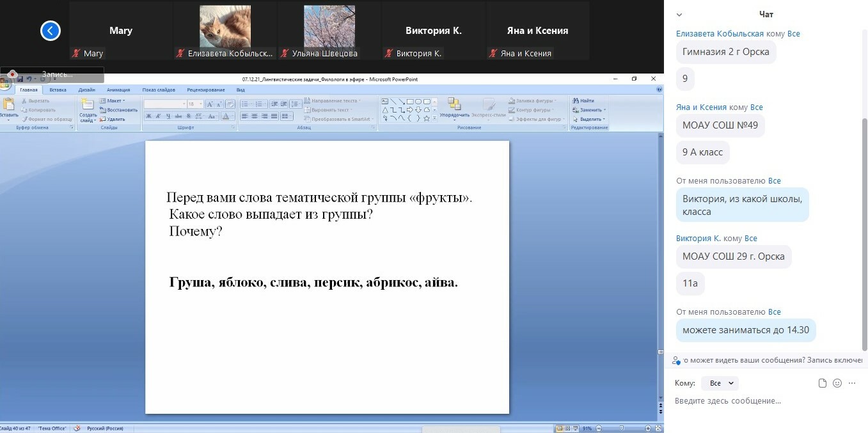Toggle italic К formatting
The image size is (868, 433).
(158, 116)
